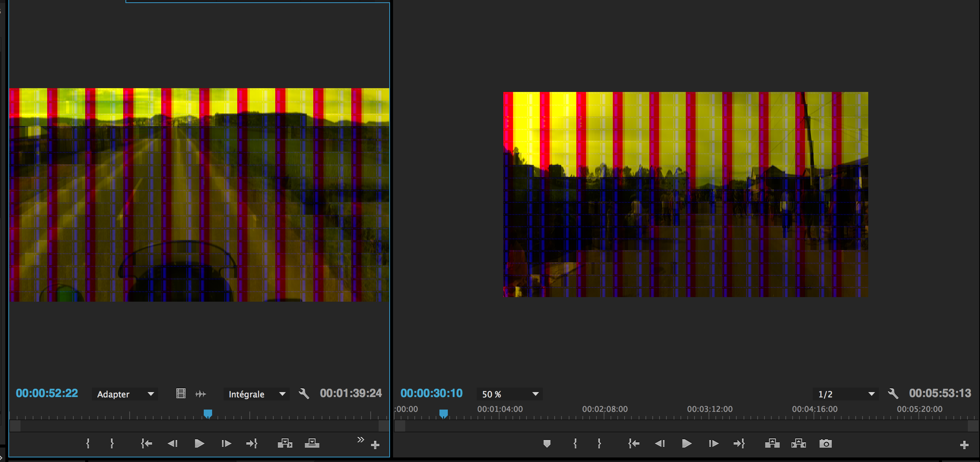Click Source monitor playhead marker
The image size is (980, 462).
(208, 414)
